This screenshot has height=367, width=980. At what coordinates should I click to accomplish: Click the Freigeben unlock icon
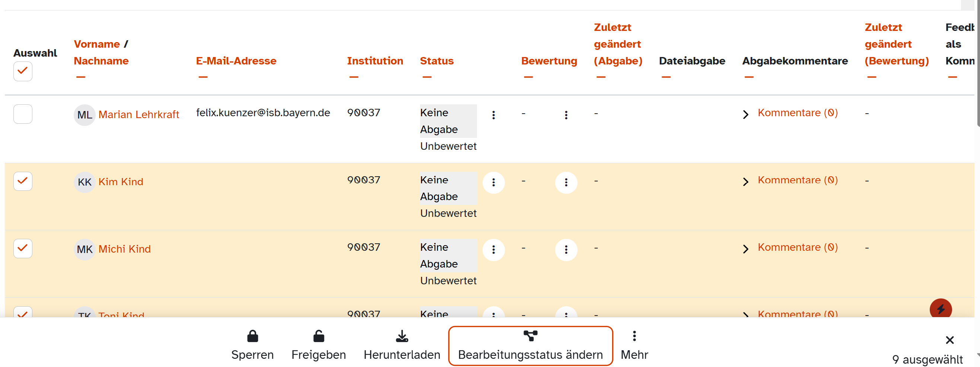click(x=319, y=336)
